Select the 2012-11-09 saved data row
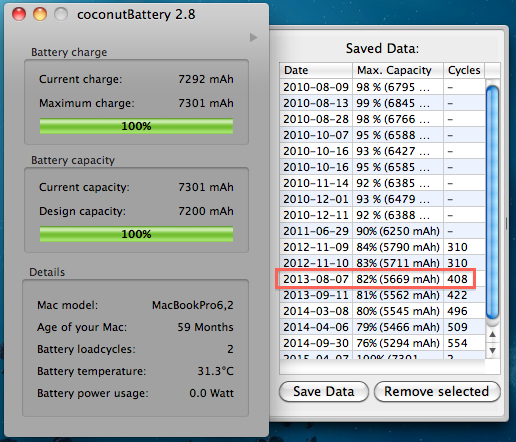 pos(383,247)
